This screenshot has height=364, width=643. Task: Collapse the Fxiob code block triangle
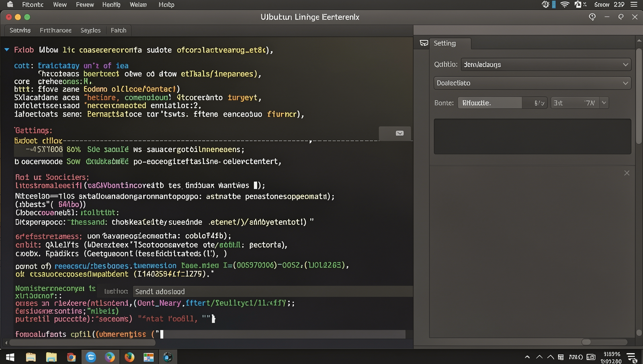[7, 50]
